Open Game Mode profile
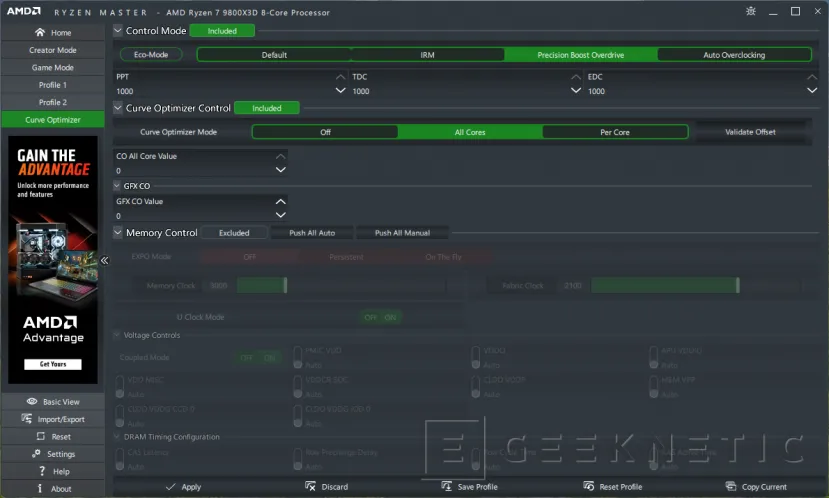Viewport: 829px width, 498px height. 53,67
